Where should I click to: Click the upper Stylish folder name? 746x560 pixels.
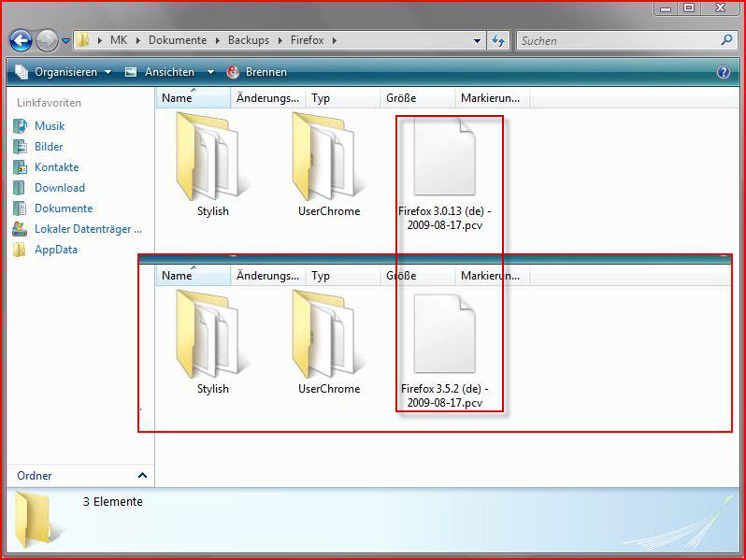point(212,211)
